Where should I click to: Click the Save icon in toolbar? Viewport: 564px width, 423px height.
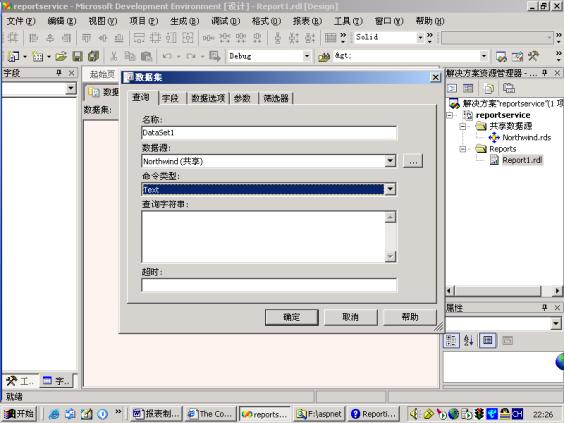77,56
